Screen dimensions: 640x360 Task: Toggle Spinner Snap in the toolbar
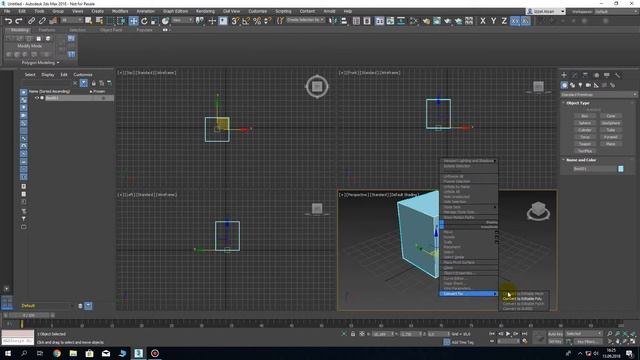coord(267,21)
